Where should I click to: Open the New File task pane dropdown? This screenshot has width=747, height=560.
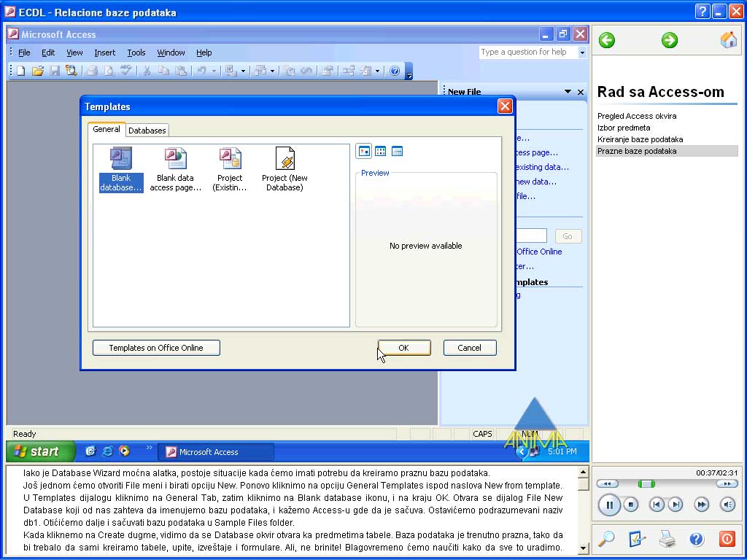coord(568,91)
